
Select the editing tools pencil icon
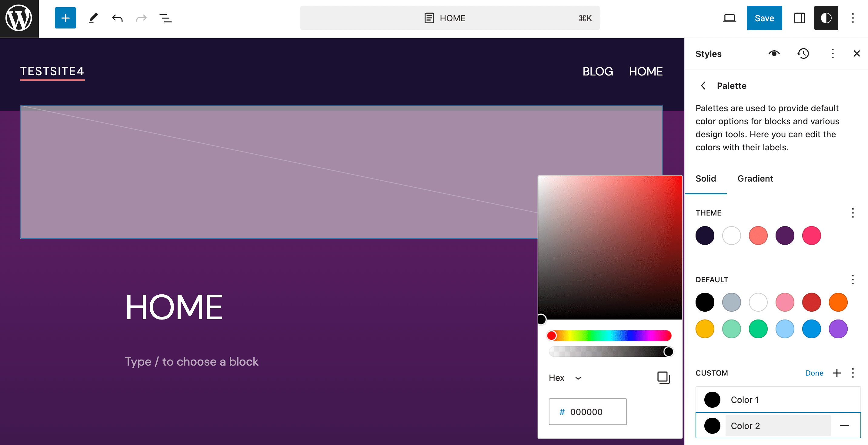(x=93, y=18)
